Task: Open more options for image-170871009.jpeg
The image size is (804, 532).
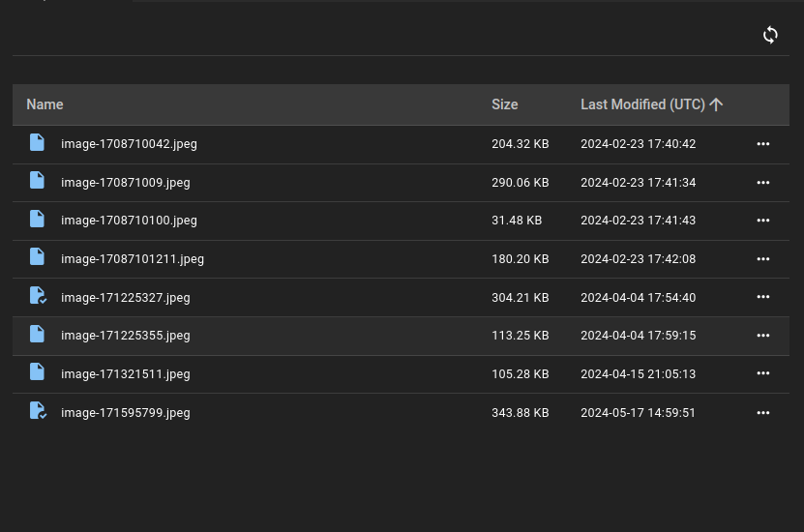Action: 763,183
